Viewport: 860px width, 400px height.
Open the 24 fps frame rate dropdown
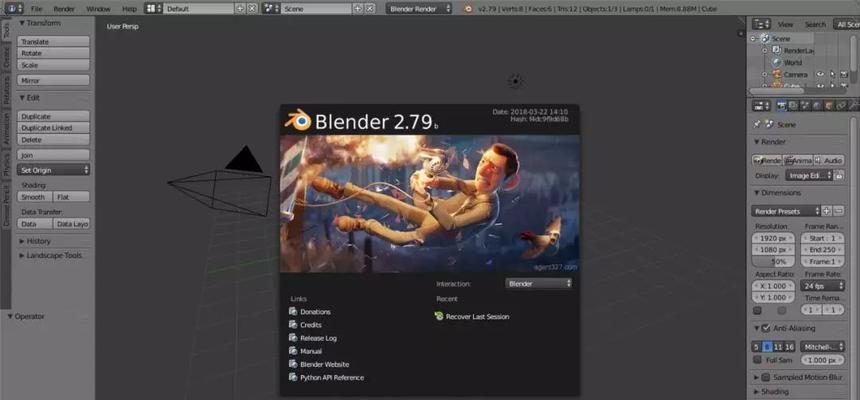click(x=822, y=286)
